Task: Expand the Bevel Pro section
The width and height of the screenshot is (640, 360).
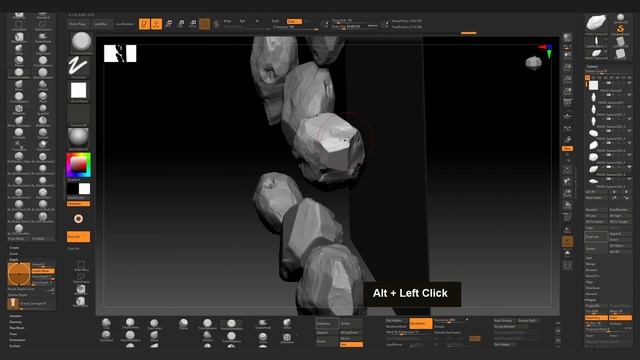Action: (592, 276)
